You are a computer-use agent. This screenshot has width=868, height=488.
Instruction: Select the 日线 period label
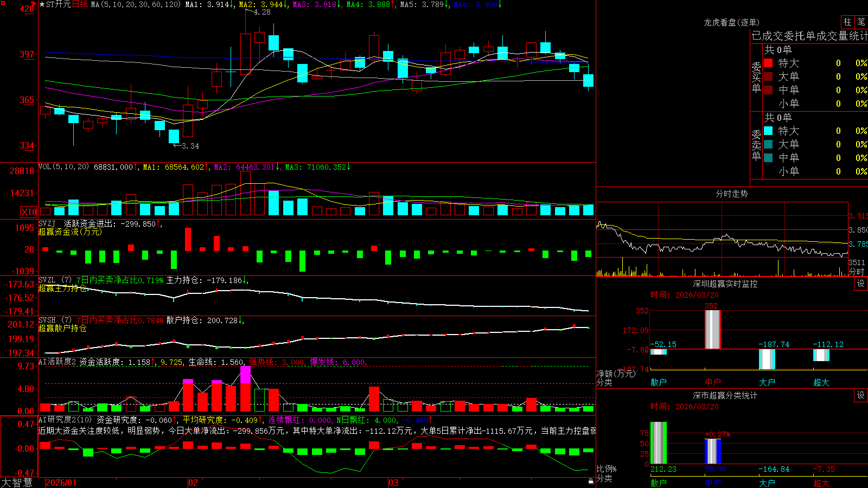point(80,4)
